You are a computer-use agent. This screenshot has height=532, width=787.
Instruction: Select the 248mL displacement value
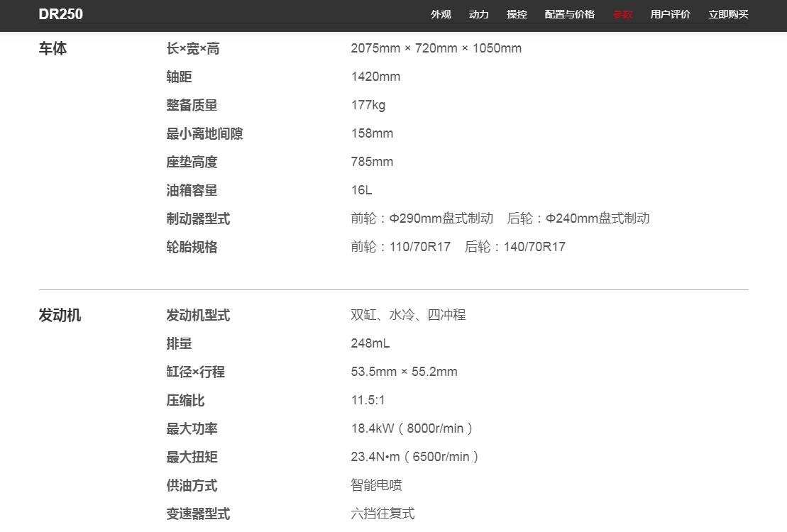370,343
